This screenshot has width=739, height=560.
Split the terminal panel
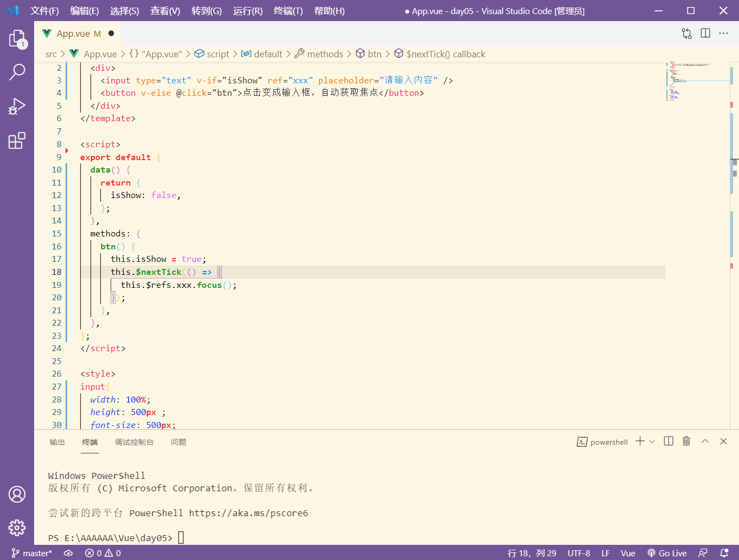coord(669,442)
